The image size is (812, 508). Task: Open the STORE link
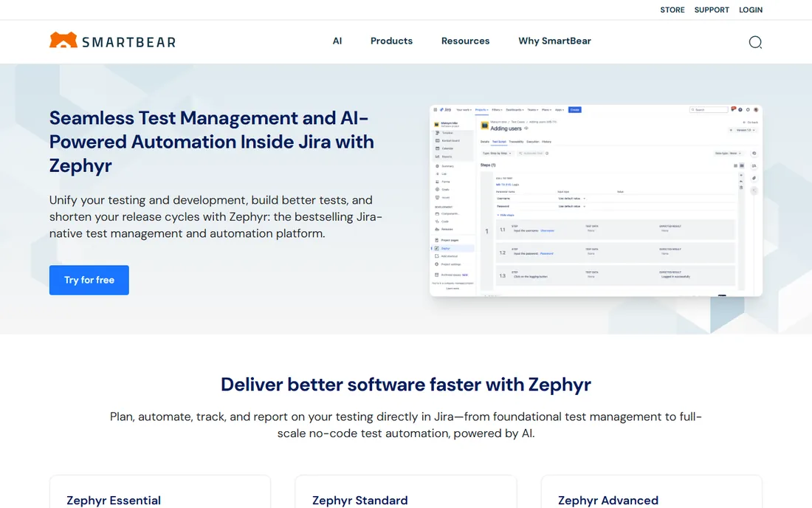pos(672,10)
